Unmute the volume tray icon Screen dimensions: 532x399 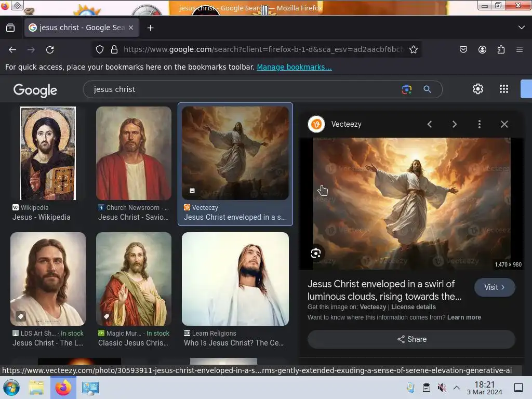[442, 388]
